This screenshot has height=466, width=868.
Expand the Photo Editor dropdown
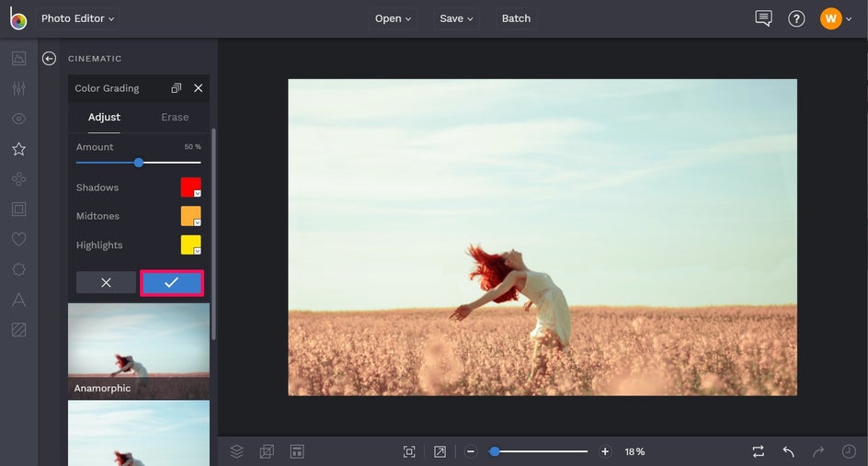coord(77,18)
